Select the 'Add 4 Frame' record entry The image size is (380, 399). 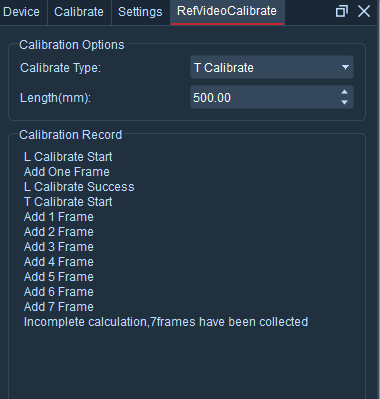(59, 262)
